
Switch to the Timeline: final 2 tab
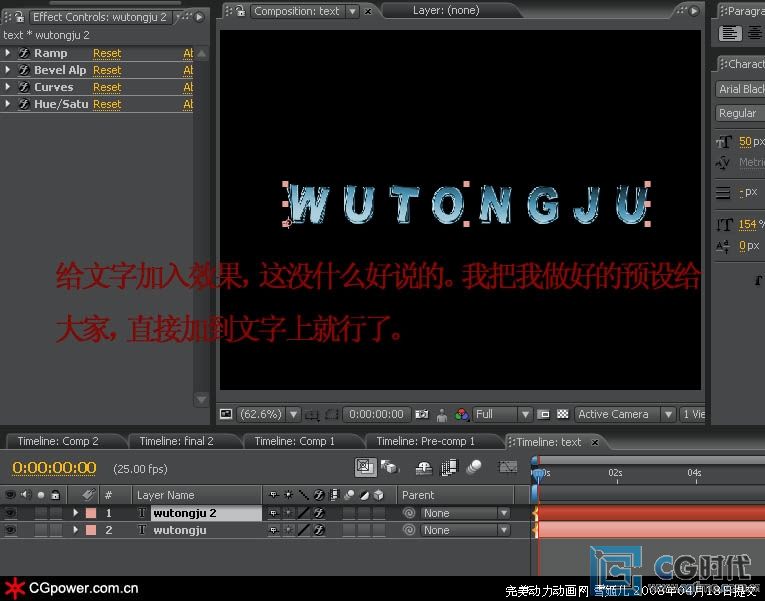click(176, 441)
